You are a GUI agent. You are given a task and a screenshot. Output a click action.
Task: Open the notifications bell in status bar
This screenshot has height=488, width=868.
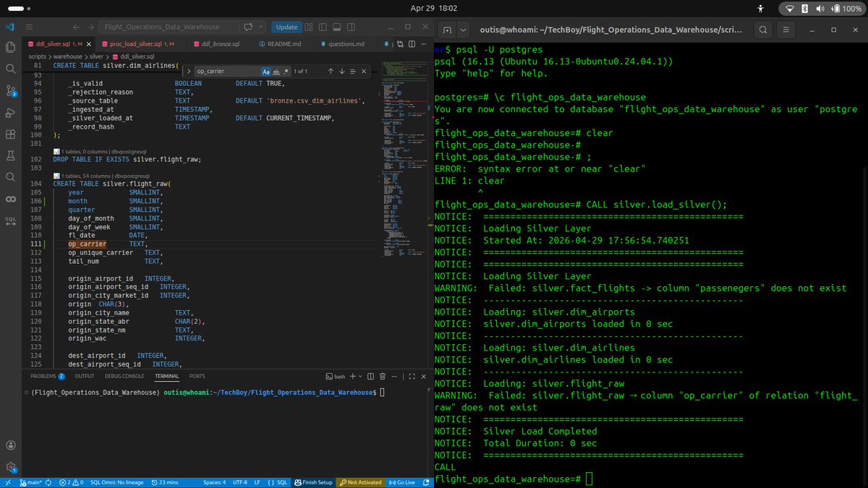tap(426, 482)
